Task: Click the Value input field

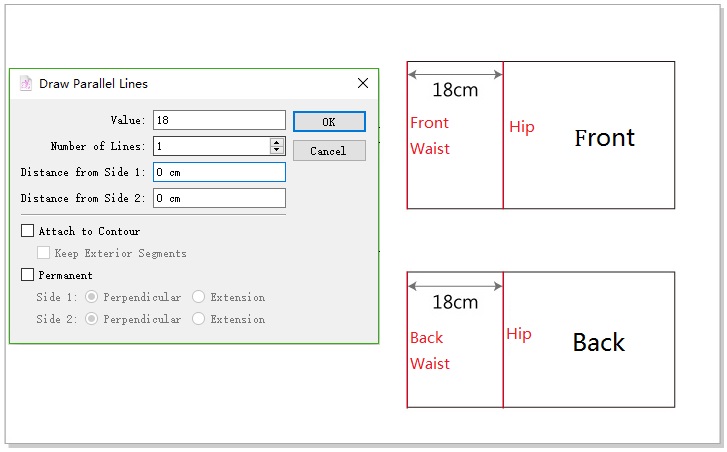Action: [219, 120]
